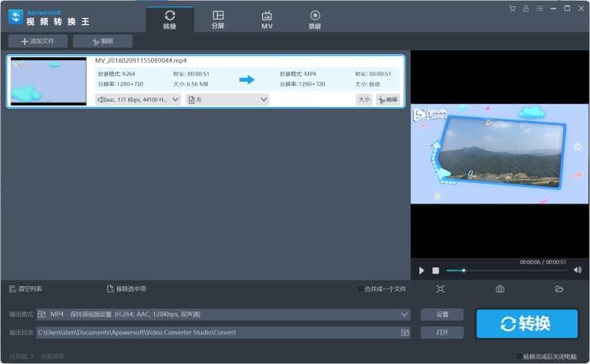Click source codec text h264
This screenshot has width=590, height=364.
[x=128, y=74]
